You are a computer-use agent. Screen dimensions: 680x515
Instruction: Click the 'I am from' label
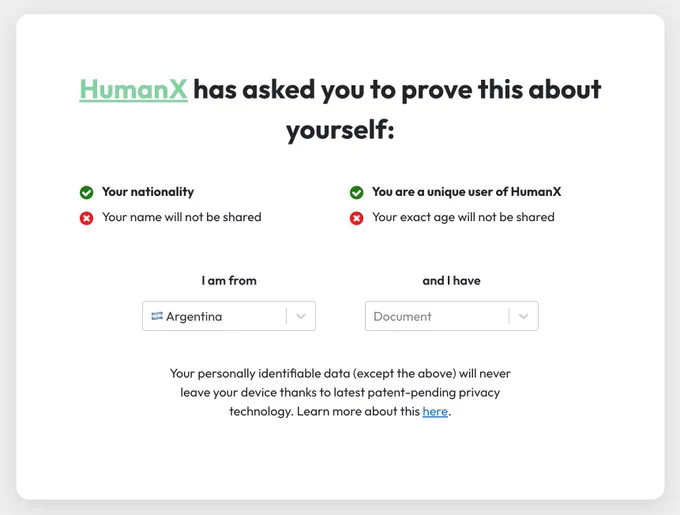point(229,280)
